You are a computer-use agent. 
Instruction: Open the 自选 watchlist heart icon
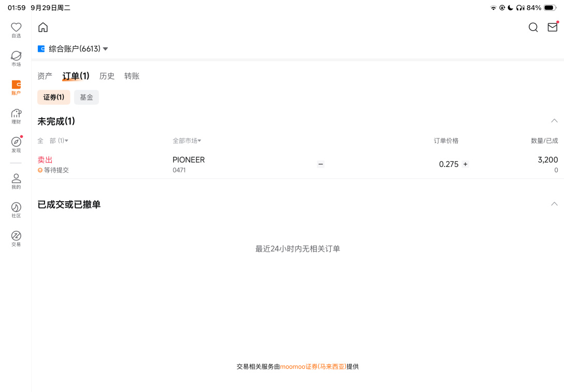click(16, 30)
